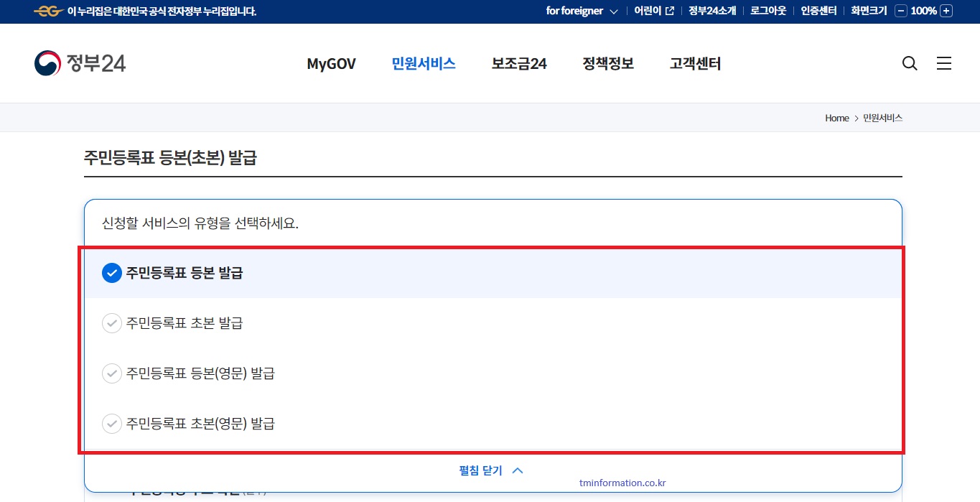Expand the 화면크기 zoom control

click(867, 11)
